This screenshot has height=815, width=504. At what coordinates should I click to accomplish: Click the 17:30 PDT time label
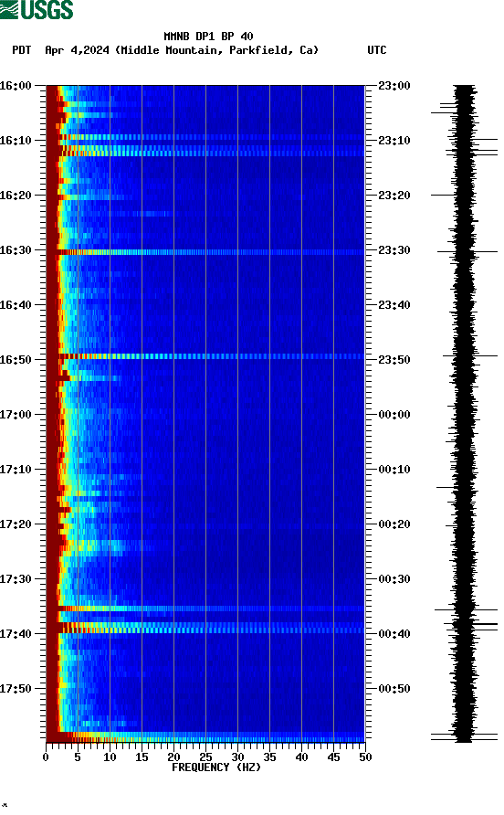pos(16,579)
